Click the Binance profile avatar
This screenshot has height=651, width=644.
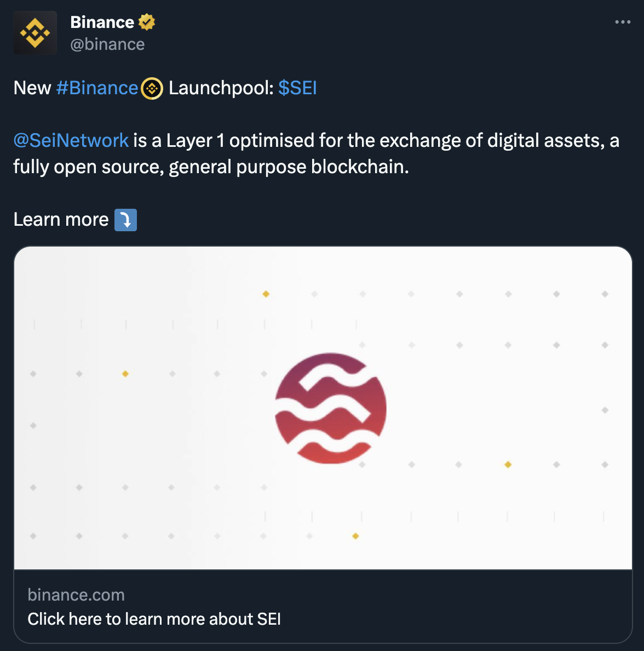click(x=35, y=33)
